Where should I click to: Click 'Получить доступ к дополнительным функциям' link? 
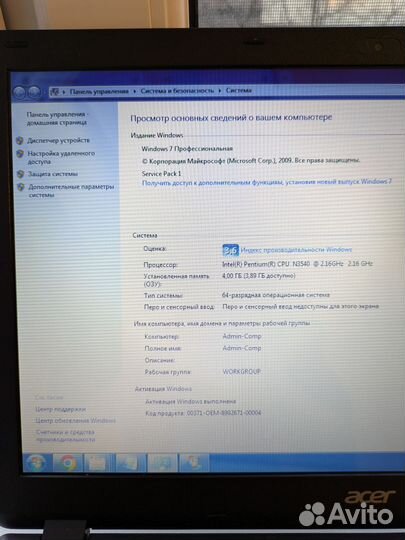coord(267,183)
